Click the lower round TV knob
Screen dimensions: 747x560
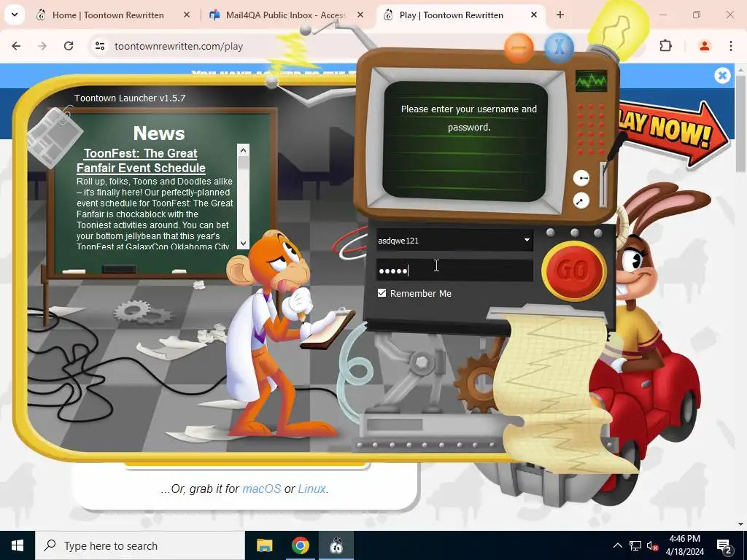(581, 201)
